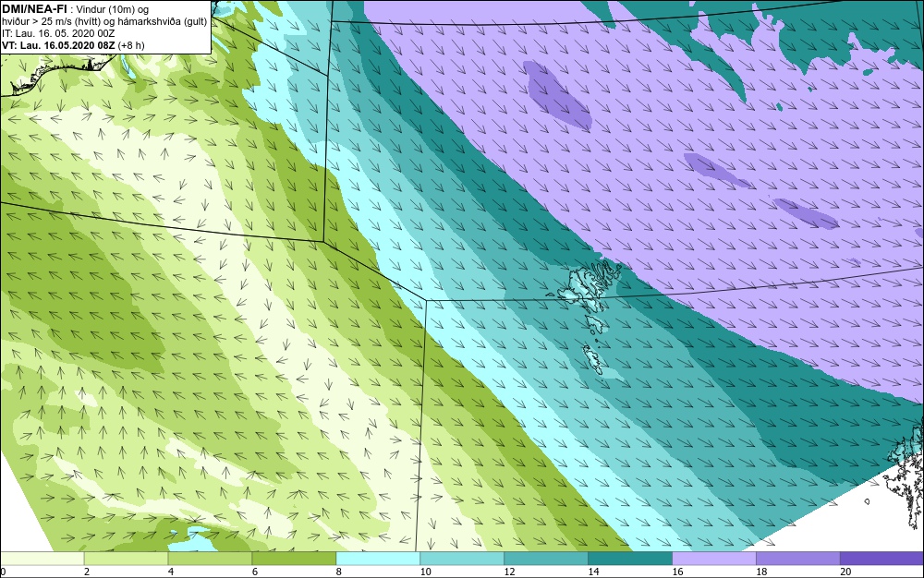This screenshot has width=924, height=578.
Task: Click the legend label '18'
Action: (761, 572)
